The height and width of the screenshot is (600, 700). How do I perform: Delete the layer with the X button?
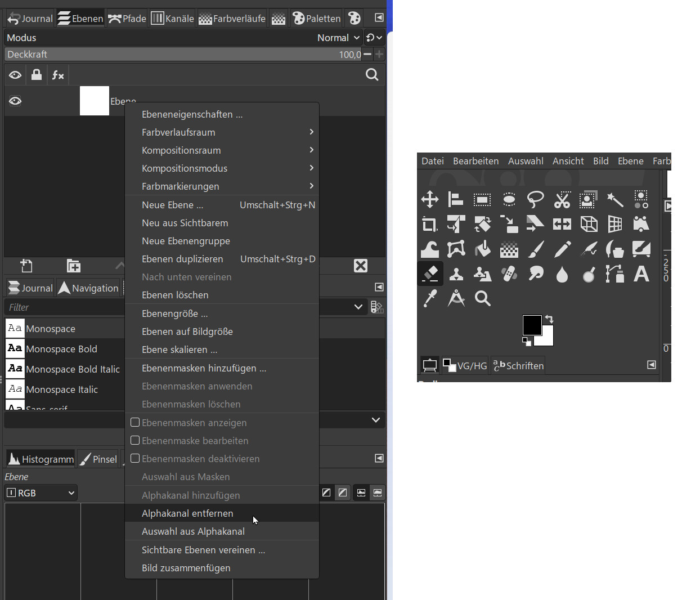pos(361,266)
